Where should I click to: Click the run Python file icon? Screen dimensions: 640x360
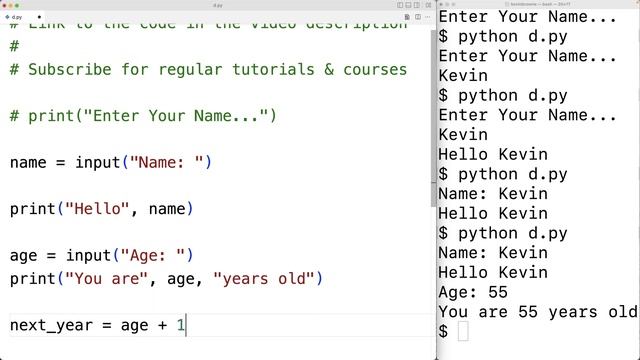407,17
